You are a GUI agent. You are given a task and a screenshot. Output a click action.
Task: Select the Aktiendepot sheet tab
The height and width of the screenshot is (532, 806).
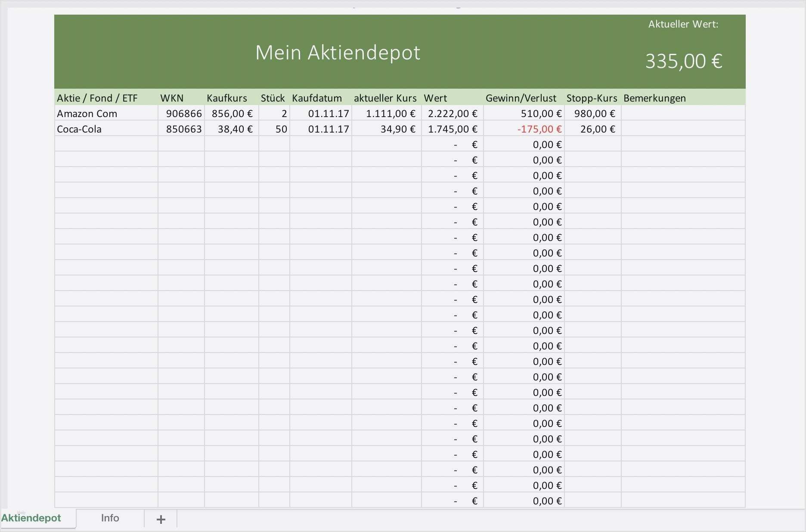pos(31,518)
